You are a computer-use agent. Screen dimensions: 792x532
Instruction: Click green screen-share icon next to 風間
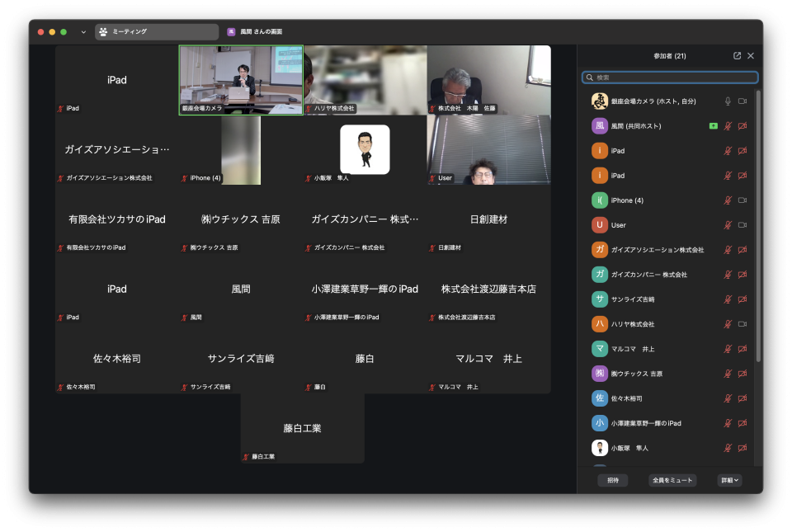[x=713, y=126]
